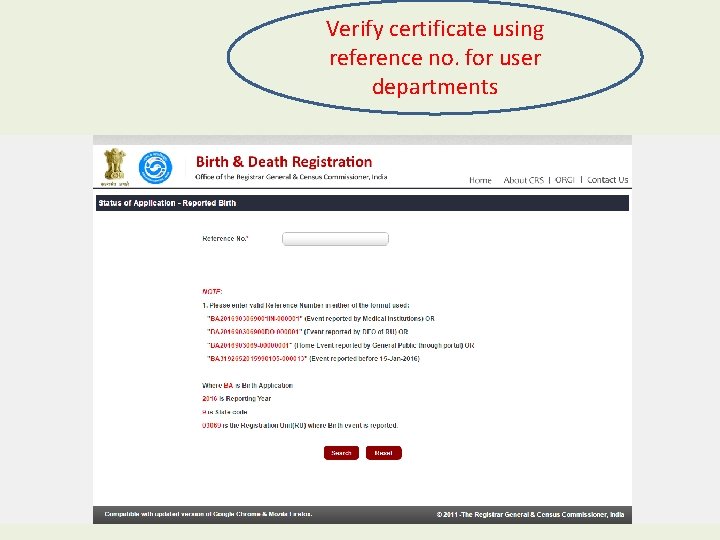This screenshot has width=720, height=540.
Task: Focus the Reference No. input field
Action: 335,239
